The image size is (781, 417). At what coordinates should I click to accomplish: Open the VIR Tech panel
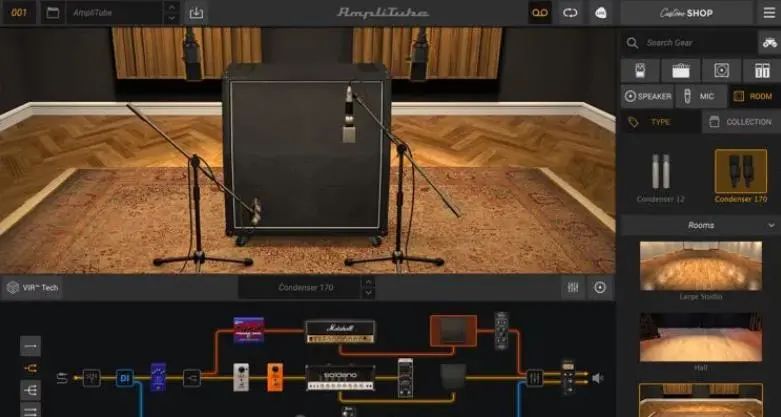tap(33, 288)
